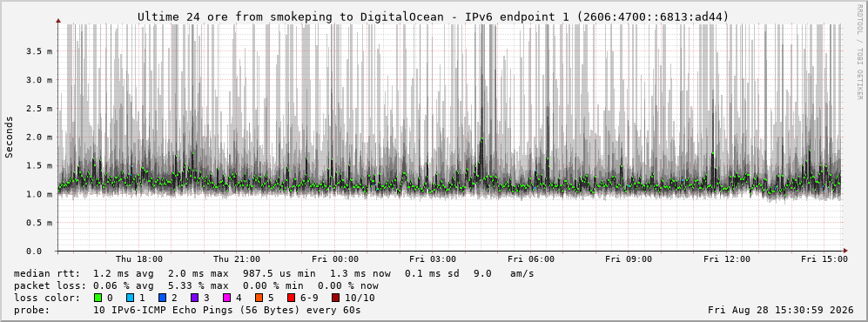Click the purple loss color 3 swatch
This screenshot has height=322, width=868.
pos(194,298)
